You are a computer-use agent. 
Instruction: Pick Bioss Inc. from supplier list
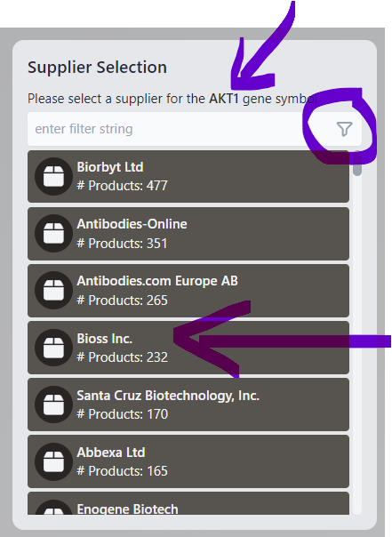(x=188, y=348)
